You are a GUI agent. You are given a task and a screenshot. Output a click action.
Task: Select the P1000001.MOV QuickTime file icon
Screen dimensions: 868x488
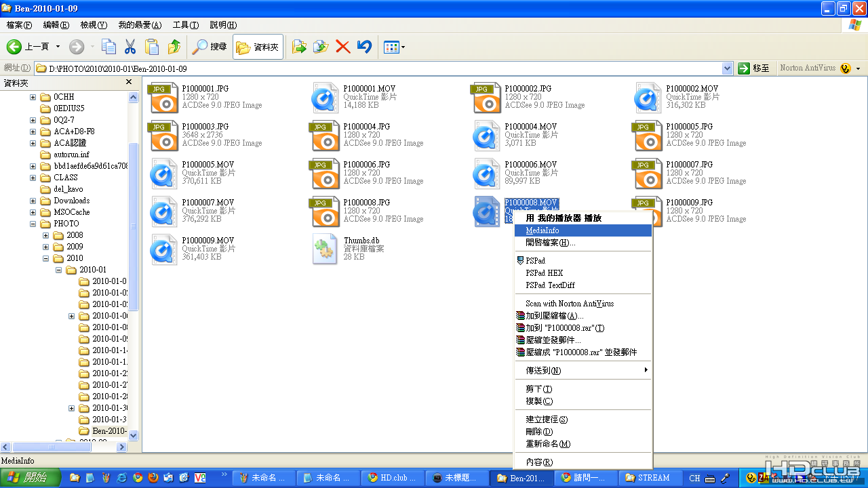(x=325, y=98)
